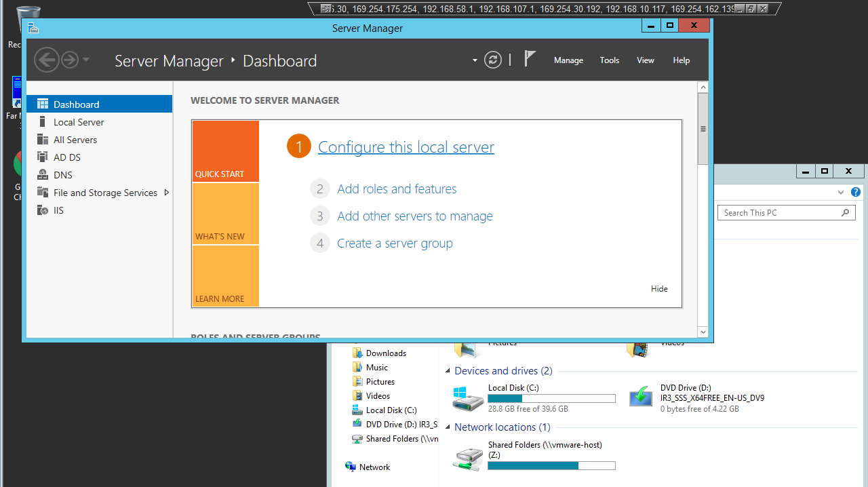This screenshot has height=487, width=868.
Task: Click the Dashboard sidebar icon
Action: click(x=43, y=104)
